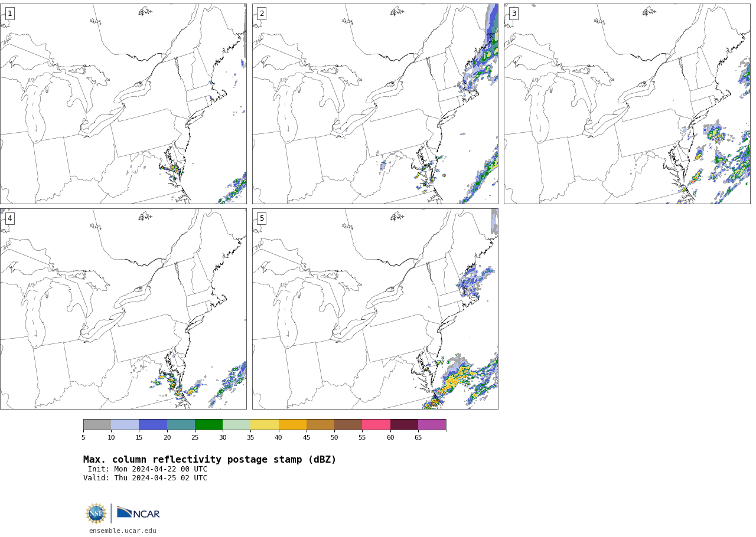The width and height of the screenshot is (756, 537).
Task: Click the maroon 60-65 dBZ swatch
Action: pyautogui.click(x=404, y=425)
